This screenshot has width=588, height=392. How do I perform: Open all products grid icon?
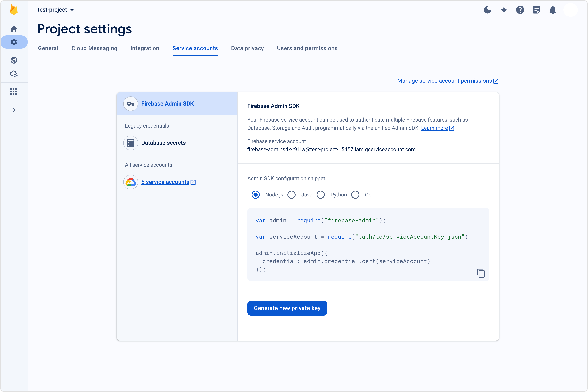14,92
